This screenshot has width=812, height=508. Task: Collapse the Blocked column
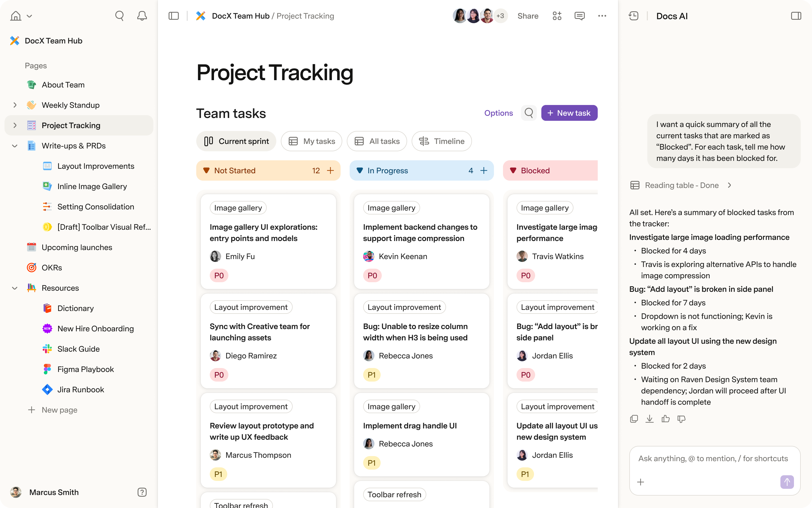pyautogui.click(x=513, y=171)
